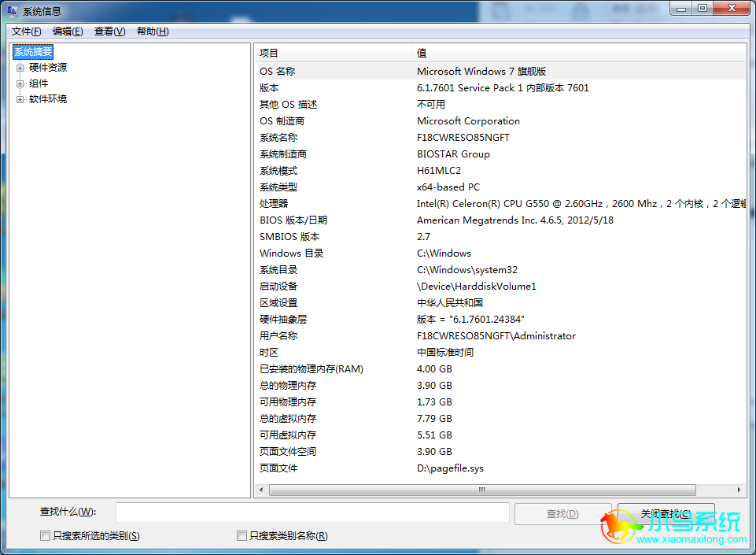756x555 pixels.
Task: Click the horizontal scrollbar left arrow
Action: (261, 490)
